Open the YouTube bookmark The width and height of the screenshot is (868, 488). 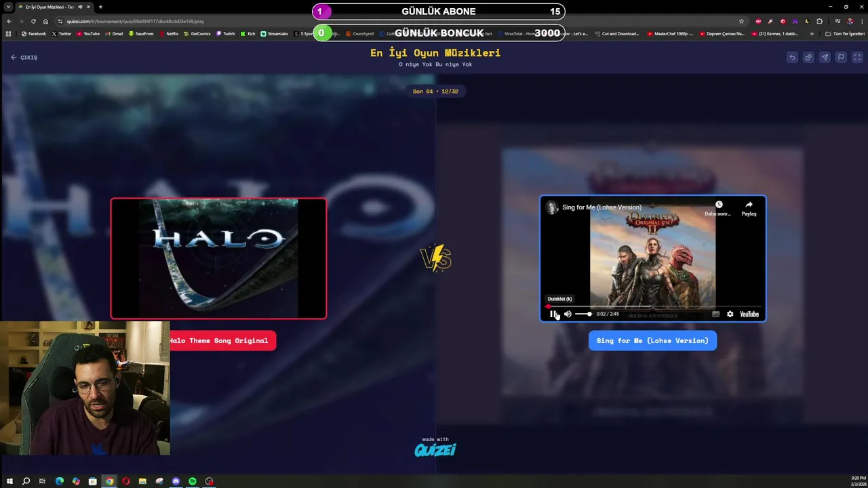[88, 33]
